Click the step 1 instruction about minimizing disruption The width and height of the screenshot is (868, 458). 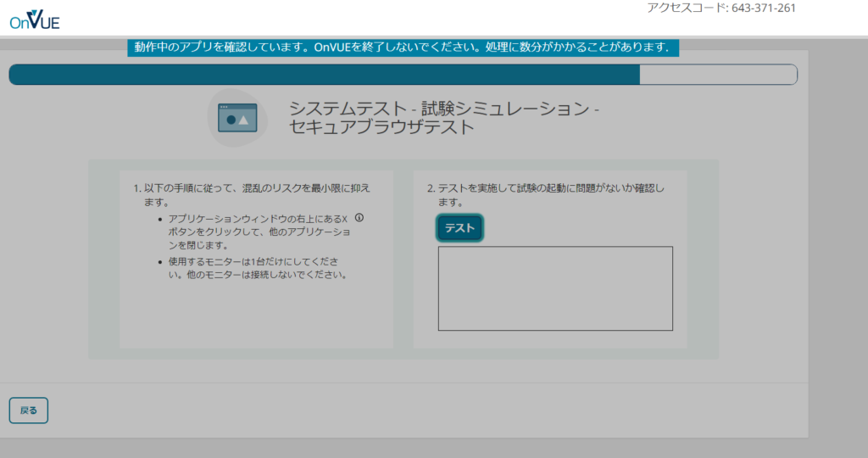(x=254, y=194)
